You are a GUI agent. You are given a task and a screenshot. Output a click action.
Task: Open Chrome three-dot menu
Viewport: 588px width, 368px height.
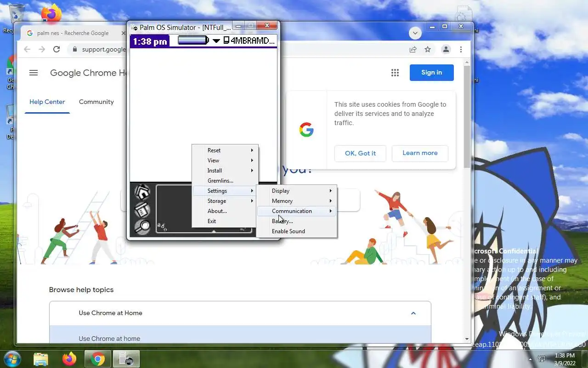461,49
